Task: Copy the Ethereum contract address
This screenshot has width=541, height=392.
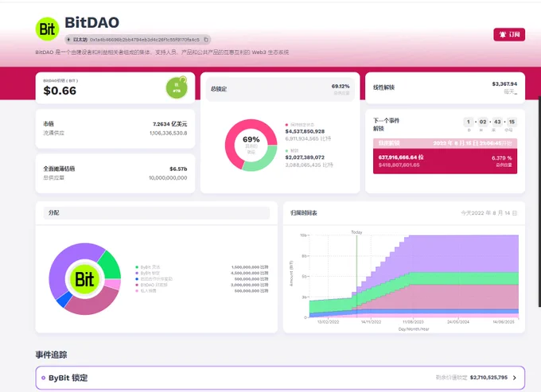Action: 206,40
